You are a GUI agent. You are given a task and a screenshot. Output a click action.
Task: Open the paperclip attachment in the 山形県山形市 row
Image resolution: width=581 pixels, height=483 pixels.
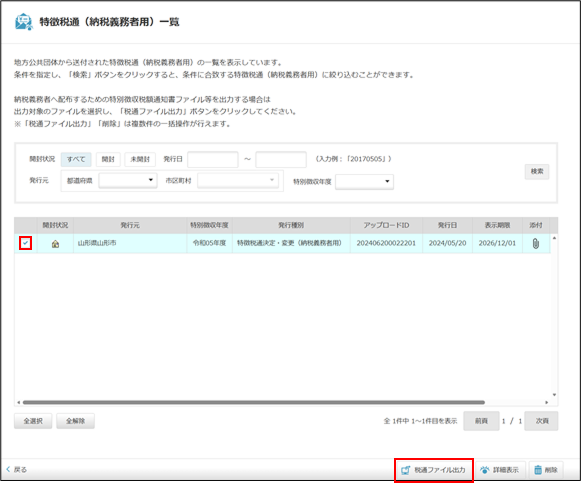tap(535, 243)
